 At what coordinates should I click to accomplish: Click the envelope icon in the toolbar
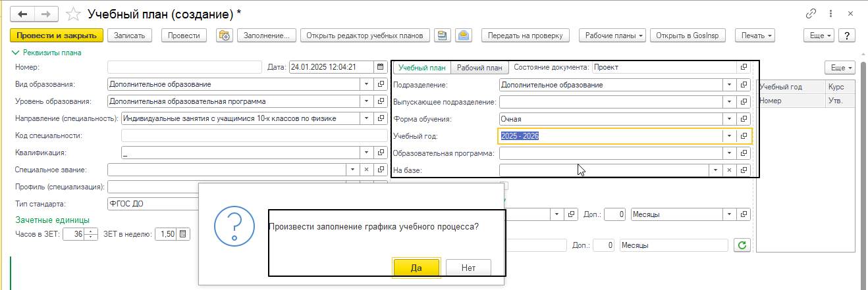pos(464,36)
